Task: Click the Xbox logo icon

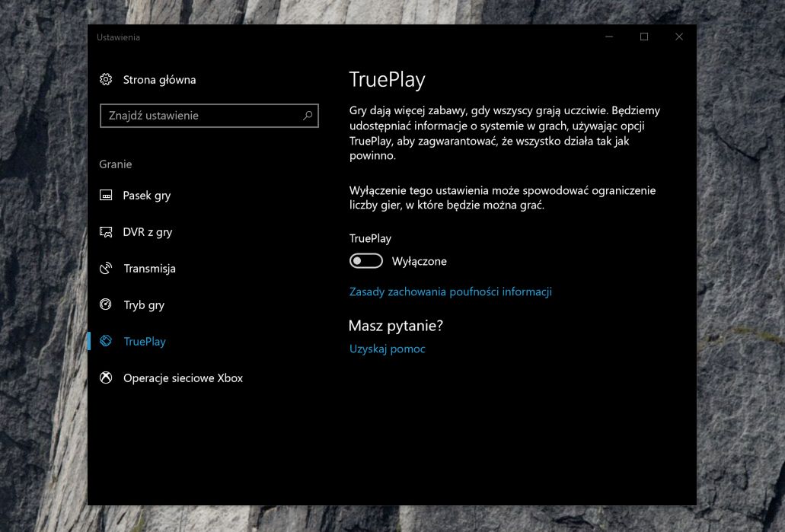Action: (x=106, y=377)
